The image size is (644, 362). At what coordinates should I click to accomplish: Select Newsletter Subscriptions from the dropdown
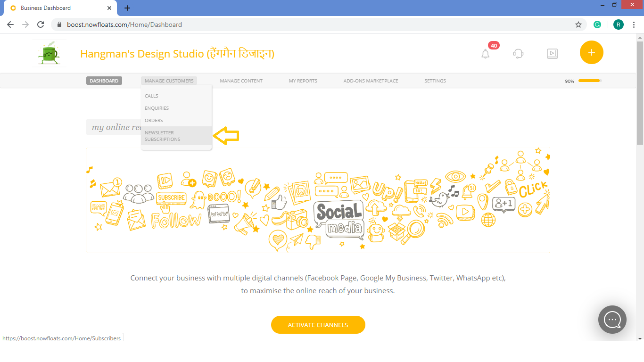tap(176, 136)
